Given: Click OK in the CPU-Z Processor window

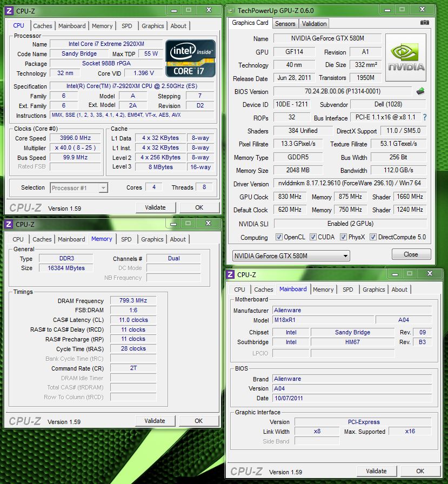Looking at the screenshot, I should point(199,207).
